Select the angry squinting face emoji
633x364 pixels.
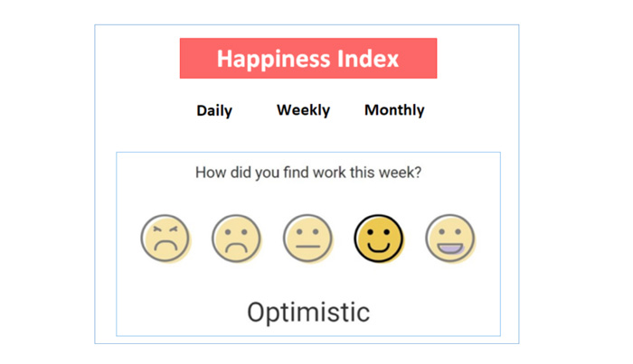click(165, 238)
